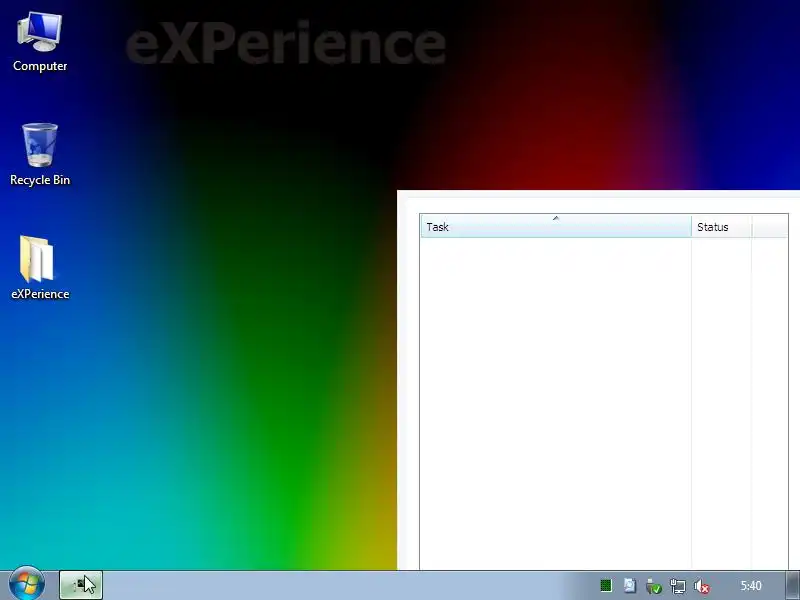Sort list by the Task column header

556,227
